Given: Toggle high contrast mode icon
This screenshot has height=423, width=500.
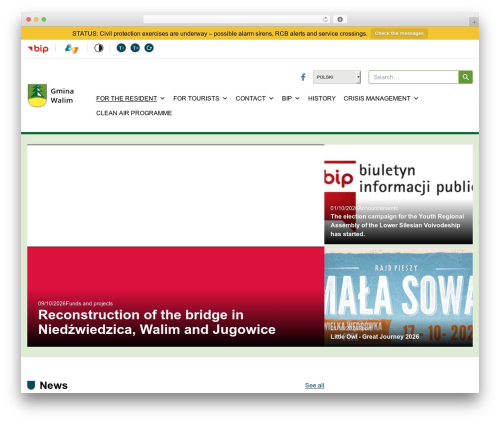Looking at the screenshot, I should 98,48.
